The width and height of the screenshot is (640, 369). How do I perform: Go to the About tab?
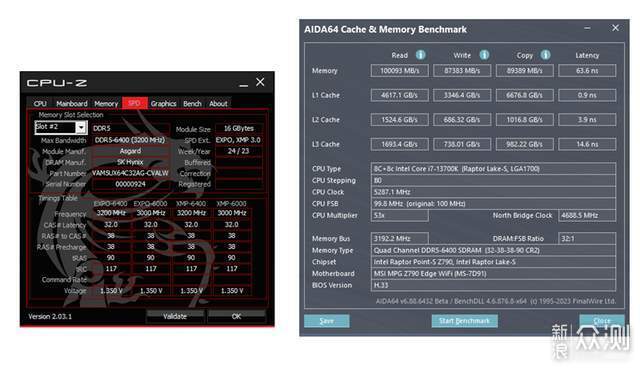(218, 103)
